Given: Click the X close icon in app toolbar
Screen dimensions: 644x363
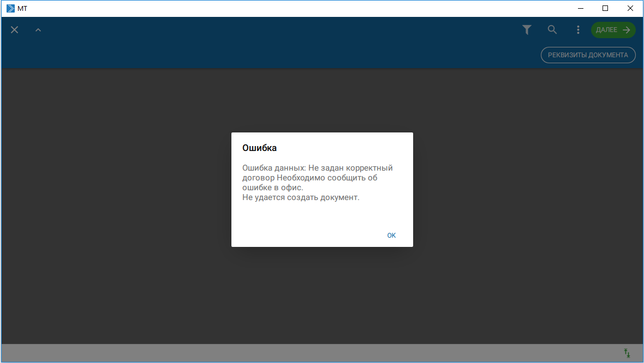Looking at the screenshot, I should pyautogui.click(x=15, y=30).
